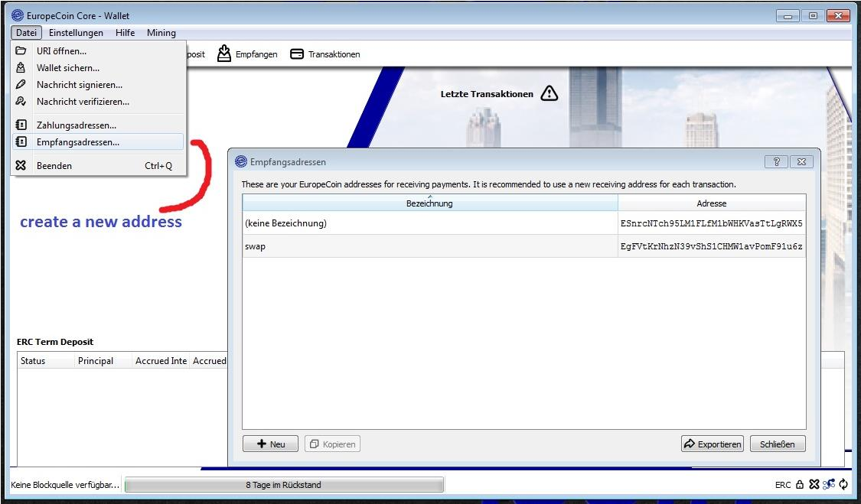Open the Datei menu
Image resolution: width=861 pixels, height=504 pixels.
pos(26,32)
